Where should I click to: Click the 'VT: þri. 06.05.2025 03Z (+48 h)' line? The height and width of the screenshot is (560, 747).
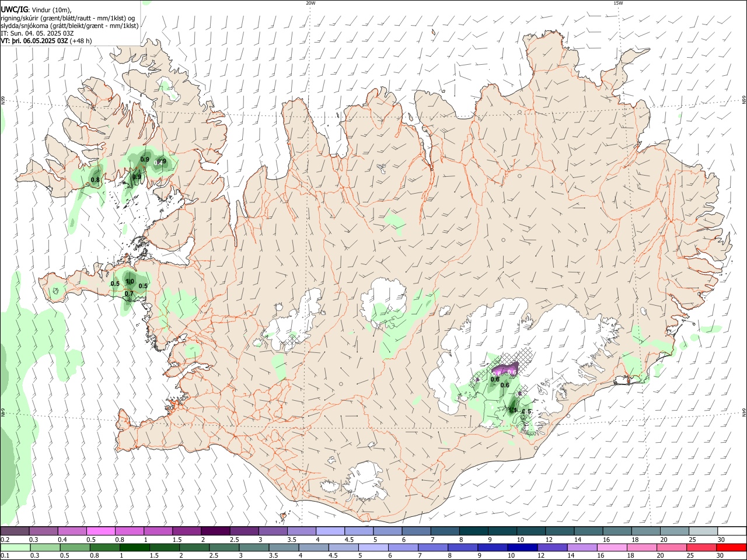pyautogui.click(x=46, y=41)
